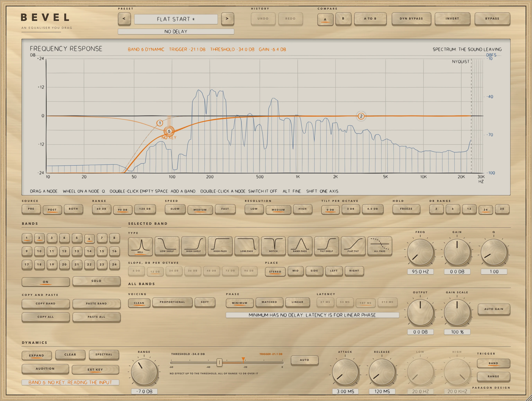The width and height of the screenshot is (532, 401).
Task: Choose the High-Pass filter type
Action: click(220, 246)
